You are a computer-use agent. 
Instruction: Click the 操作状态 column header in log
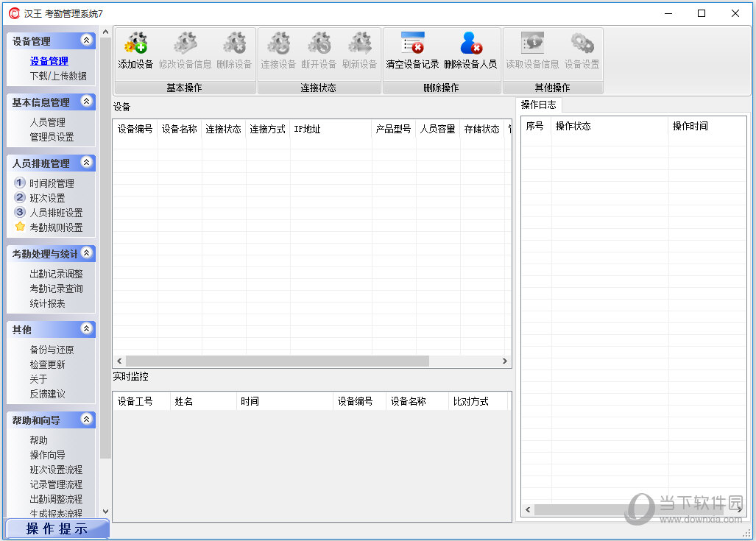(610, 127)
